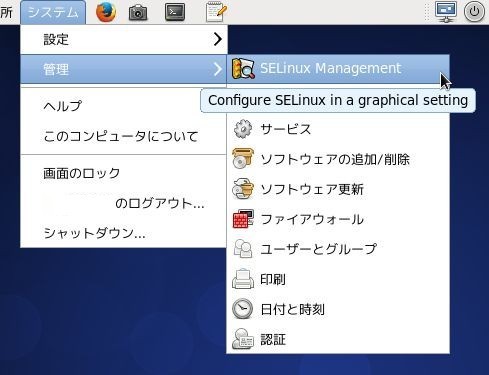
Task: Click the printer icon for 印刷
Action: coord(243,279)
